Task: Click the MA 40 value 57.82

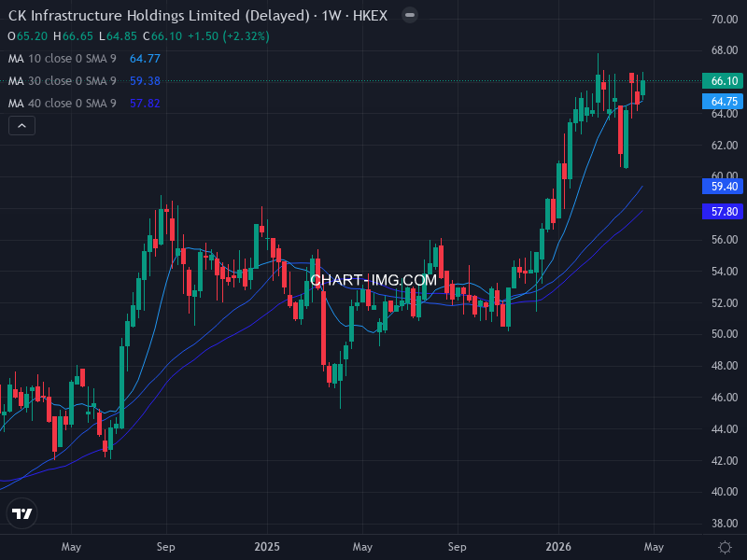Action: click(145, 104)
